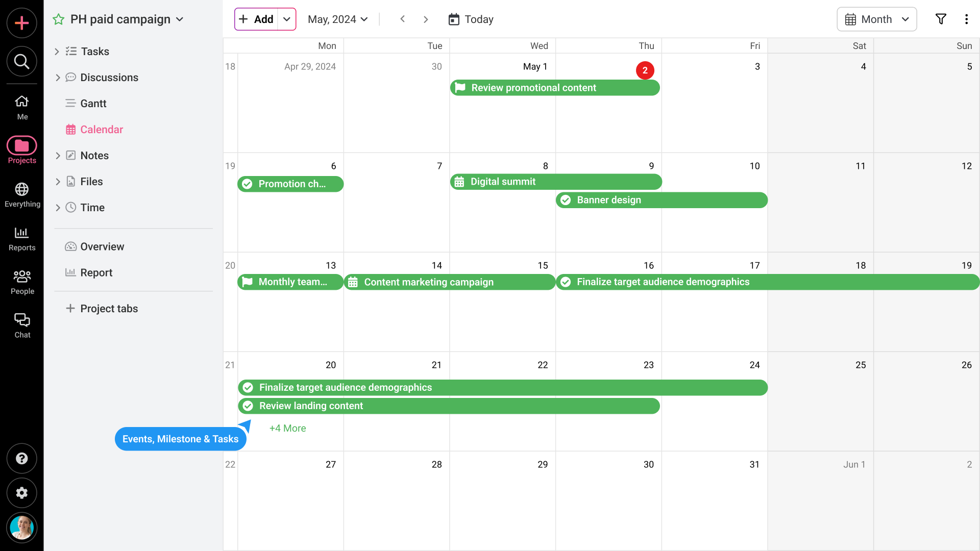The image size is (980, 551).
Task: Open the Report tab
Action: point(89,273)
